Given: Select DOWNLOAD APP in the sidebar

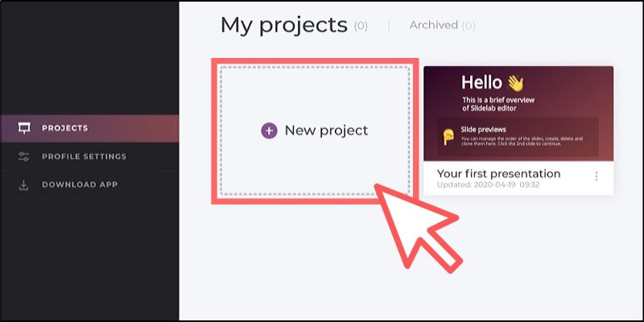Looking at the screenshot, I should [89, 185].
